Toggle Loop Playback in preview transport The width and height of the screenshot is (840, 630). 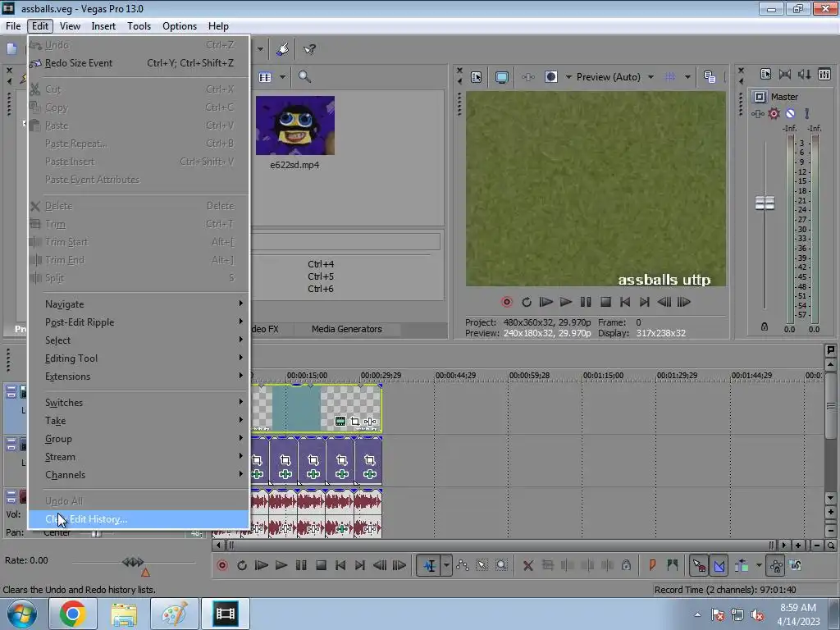[527, 302]
